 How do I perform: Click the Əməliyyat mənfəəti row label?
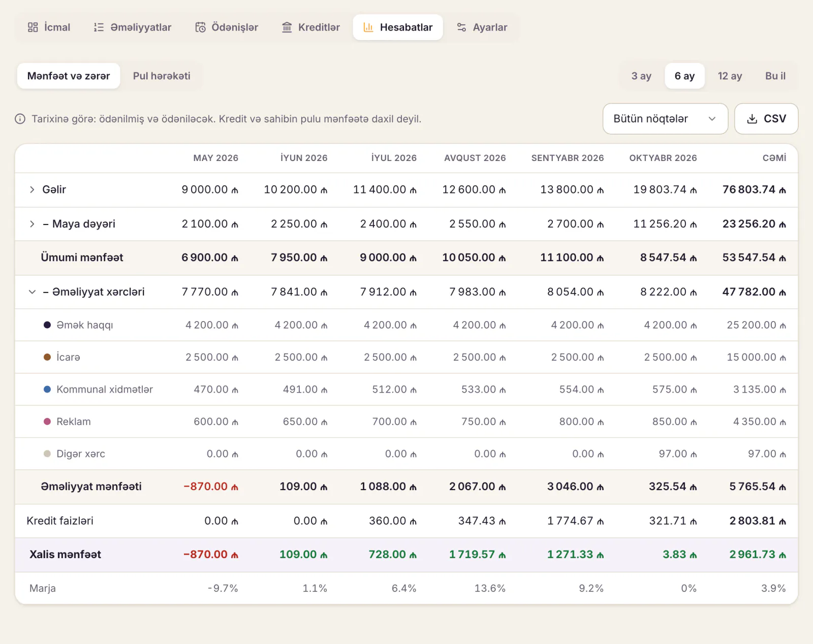pyautogui.click(x=91, y=487)
